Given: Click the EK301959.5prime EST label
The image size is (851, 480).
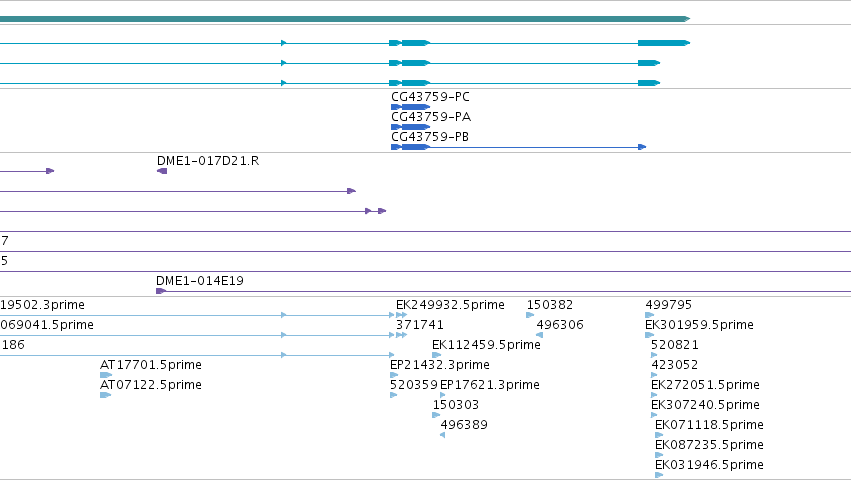Looking at the screenshot, I should 700,325.
